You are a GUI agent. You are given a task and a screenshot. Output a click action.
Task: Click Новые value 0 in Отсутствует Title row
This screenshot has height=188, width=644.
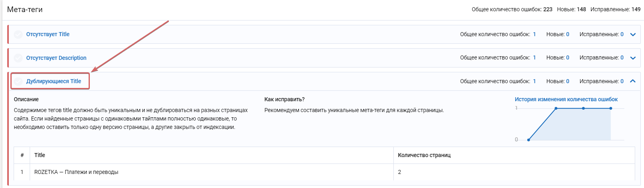coord(567,34)
